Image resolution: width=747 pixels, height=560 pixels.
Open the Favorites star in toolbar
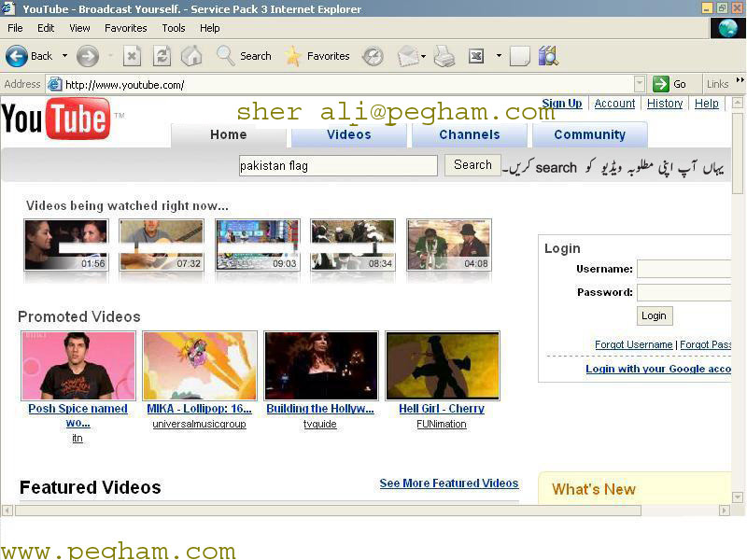(293, 56)
